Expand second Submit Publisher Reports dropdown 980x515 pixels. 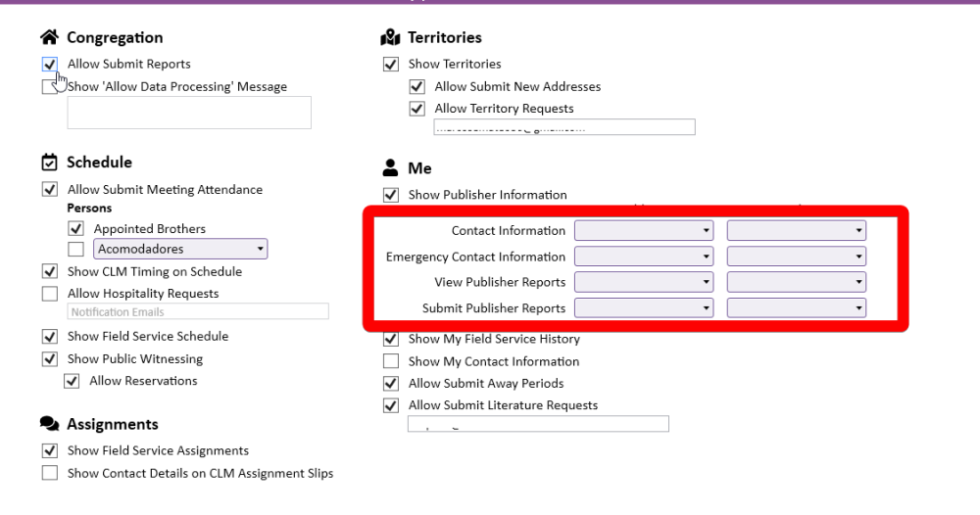coord(796,308)
